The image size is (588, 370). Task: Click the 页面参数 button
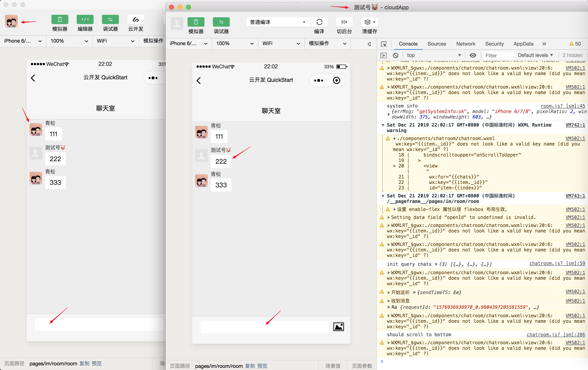coord(362,366)
